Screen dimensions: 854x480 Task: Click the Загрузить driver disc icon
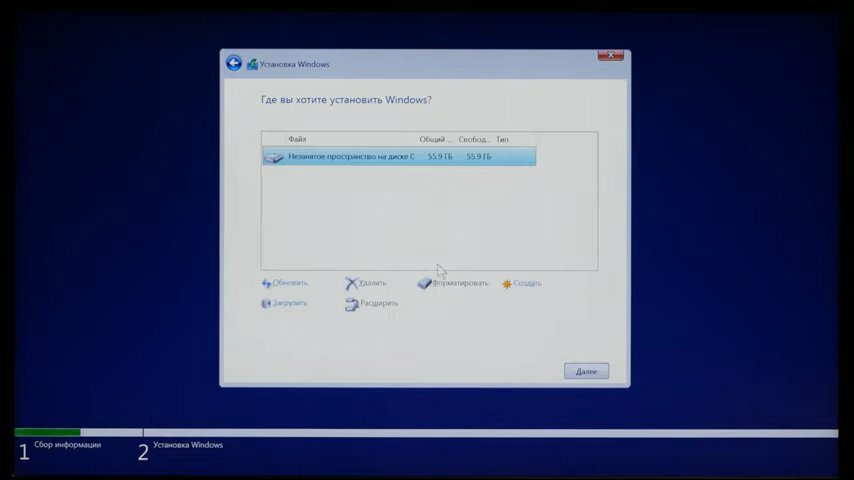(x=266, y=303)
